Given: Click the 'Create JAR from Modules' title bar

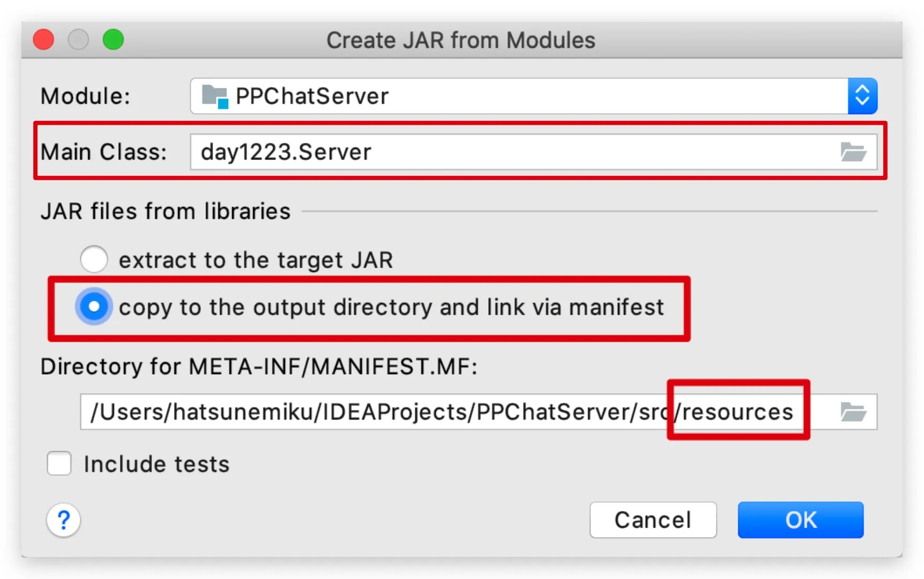Looking at the screenshot, I should point(461,40).
